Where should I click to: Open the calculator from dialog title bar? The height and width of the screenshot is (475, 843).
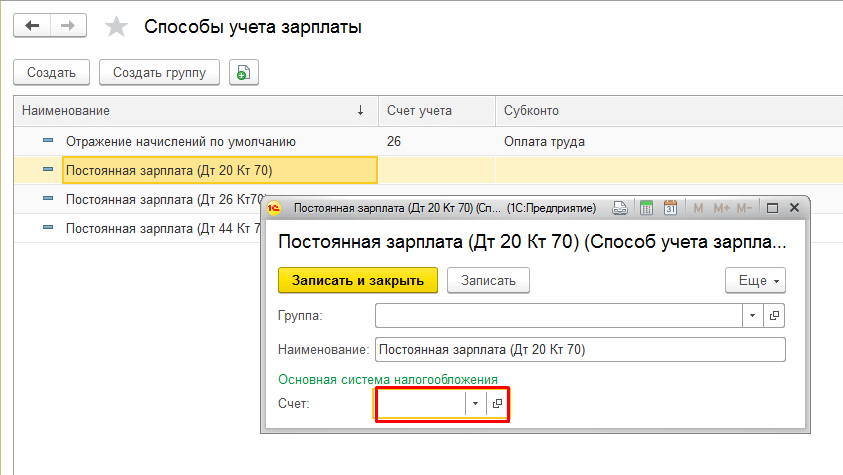pos(646,208)
